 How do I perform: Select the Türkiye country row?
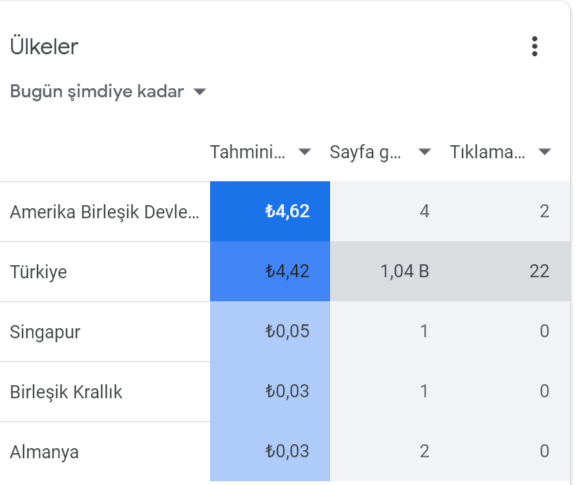[285, 272]
